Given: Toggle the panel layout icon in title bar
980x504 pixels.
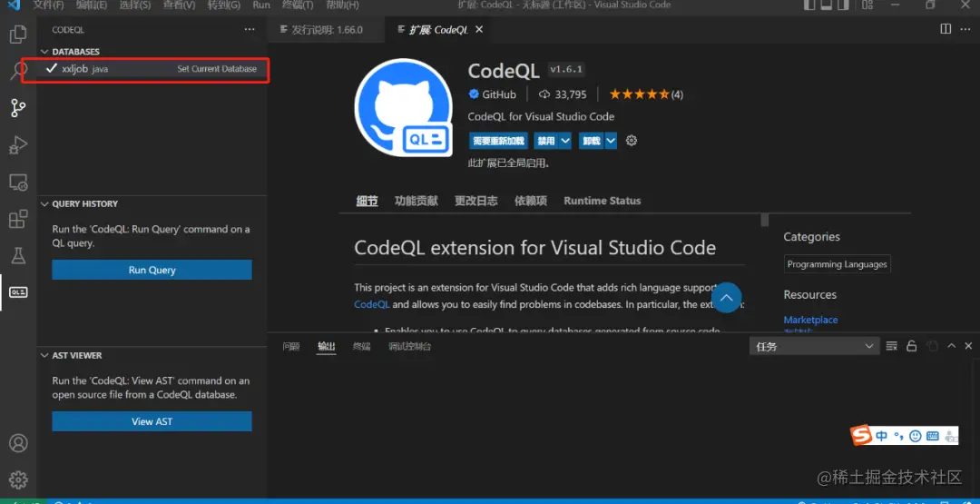Looking at the screenshot, I should click(826, 5).
